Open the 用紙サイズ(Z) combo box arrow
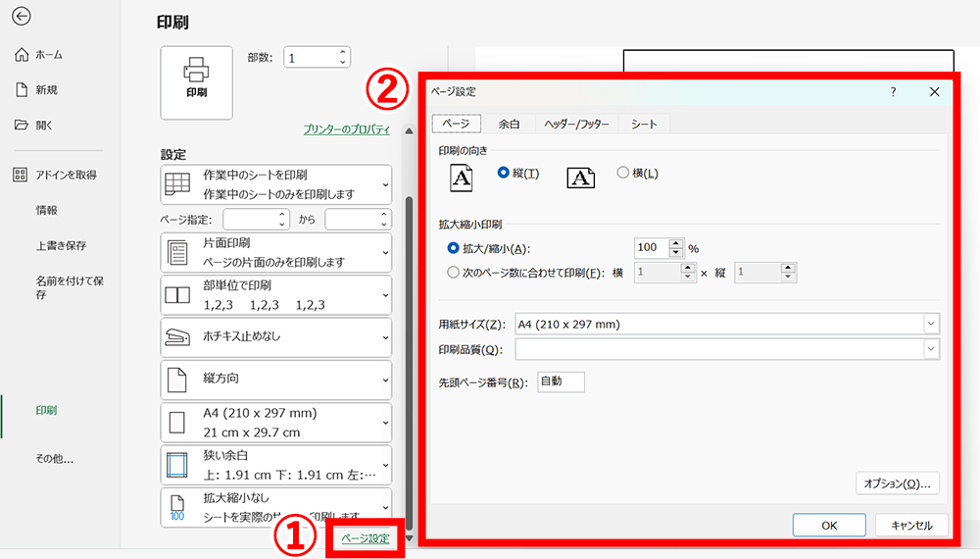Screen dimensions: 980x559 click(931, 324)
